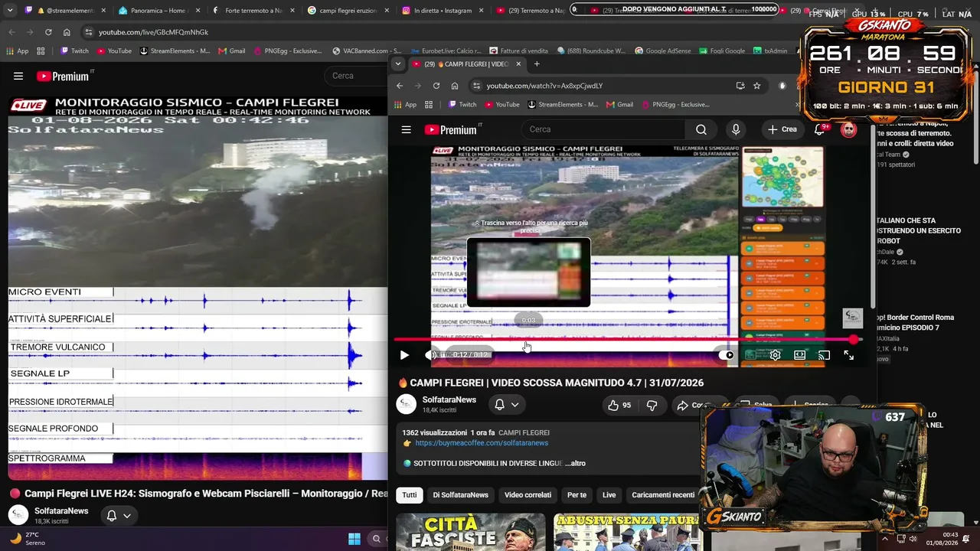Open Twitch bookmark in front window

pyautogui.click(x=462, y=105)
